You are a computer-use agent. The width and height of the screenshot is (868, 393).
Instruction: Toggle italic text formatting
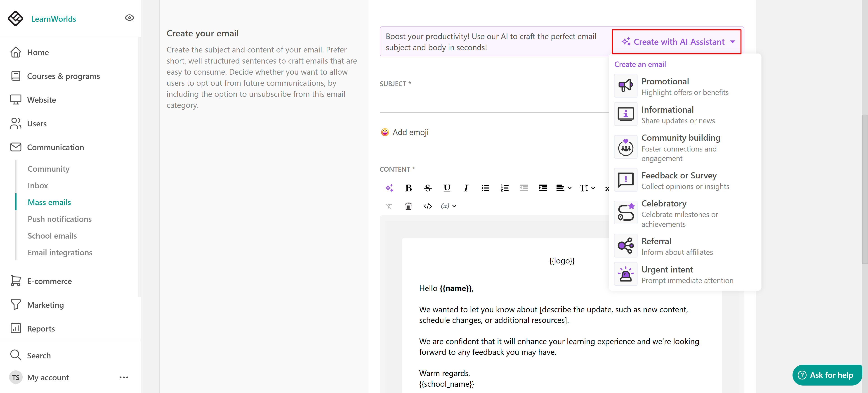coord(466,188)
